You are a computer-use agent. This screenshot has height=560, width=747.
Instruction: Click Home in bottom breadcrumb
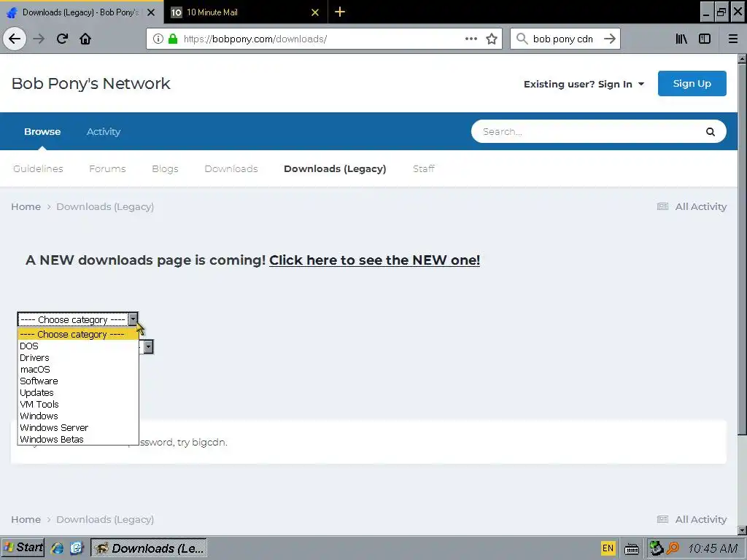click(26, 519)
